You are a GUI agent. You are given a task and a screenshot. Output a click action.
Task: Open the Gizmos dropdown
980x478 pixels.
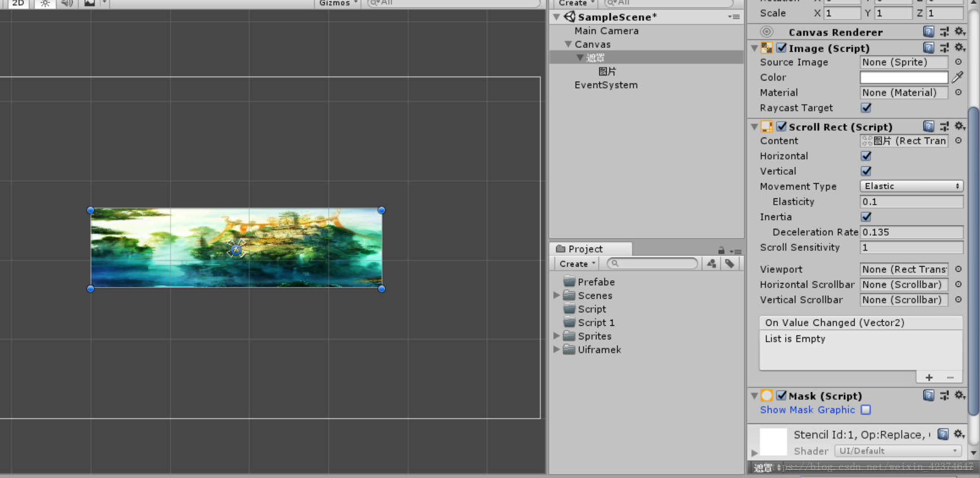tap(337, 3)
